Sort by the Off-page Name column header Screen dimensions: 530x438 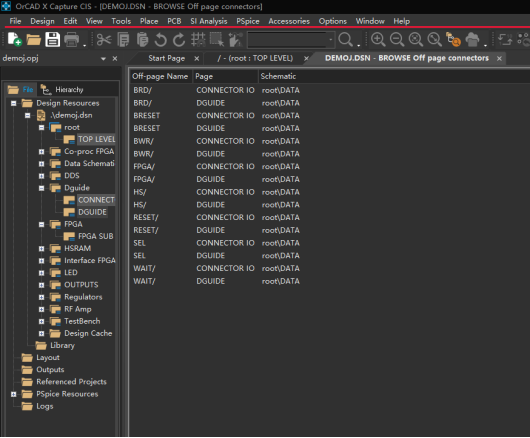click(x=160, y=76)
